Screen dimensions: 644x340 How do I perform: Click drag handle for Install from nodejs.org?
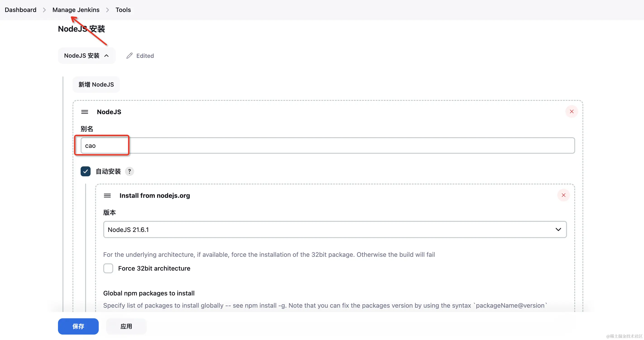(107, 196)
